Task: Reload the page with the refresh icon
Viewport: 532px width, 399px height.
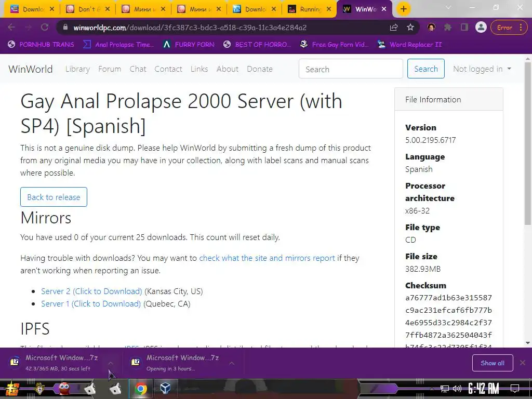Action: coord(45,28)
